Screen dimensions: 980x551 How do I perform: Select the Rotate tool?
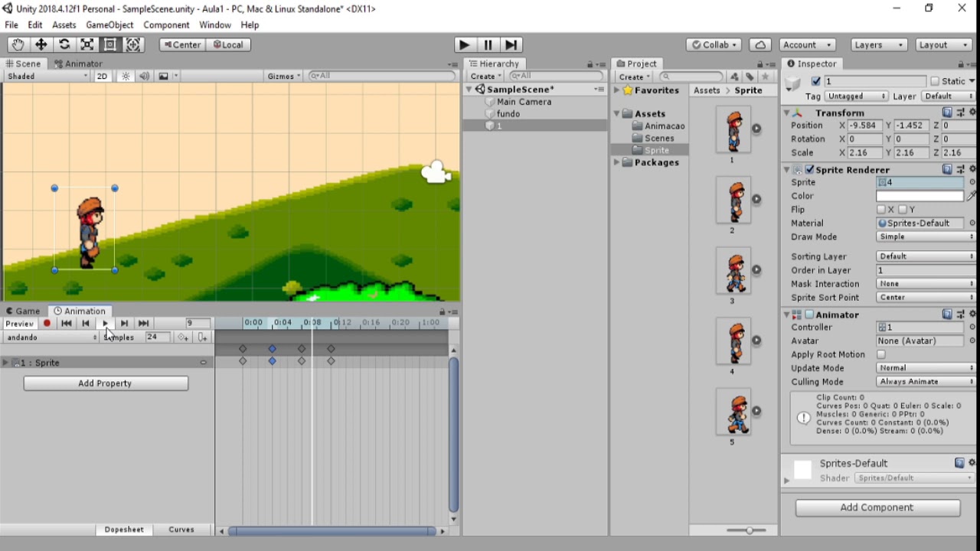(x=64, y=44)
